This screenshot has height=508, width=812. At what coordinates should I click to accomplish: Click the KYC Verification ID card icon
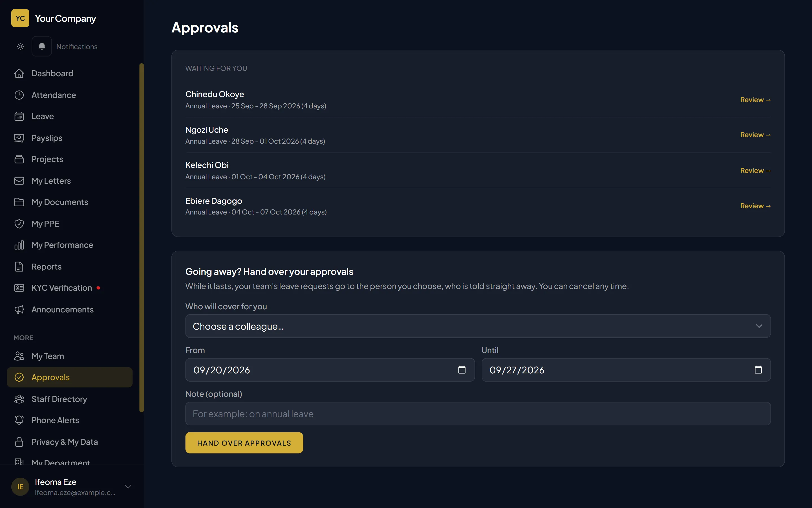[x=19, y=288]
